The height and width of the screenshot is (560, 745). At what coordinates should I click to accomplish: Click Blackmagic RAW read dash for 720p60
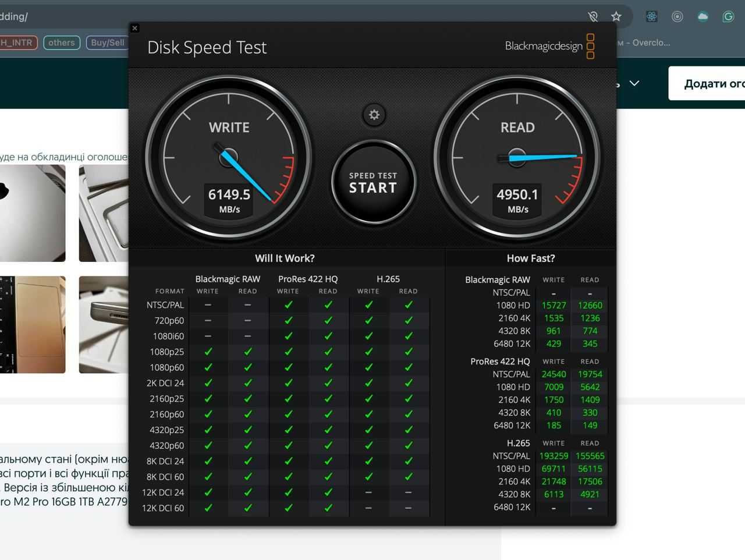click(248, 320)
